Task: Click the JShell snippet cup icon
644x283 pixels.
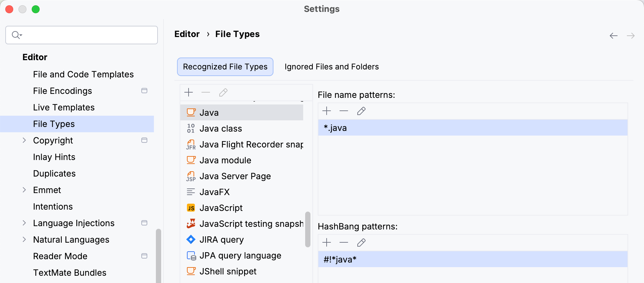Action: pyautogui.click(x=191, y=271)
